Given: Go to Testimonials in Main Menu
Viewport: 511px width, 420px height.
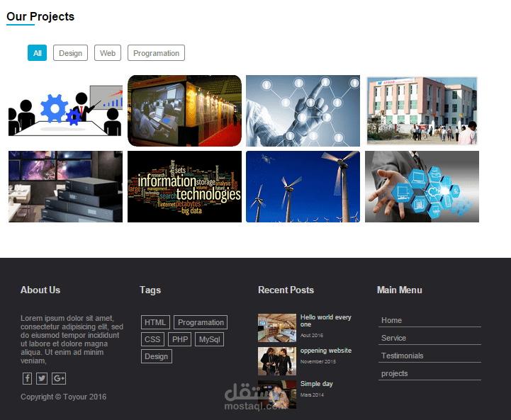Looking at the screenshot, I should pyautogui.click(x=429, y=356).
